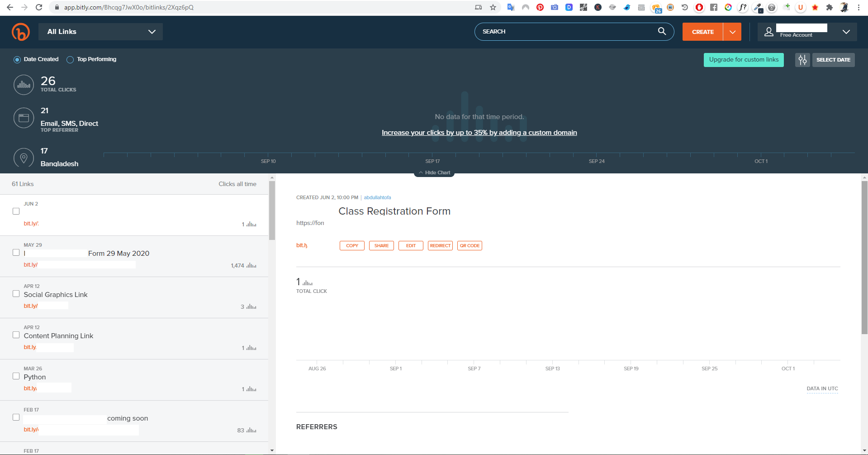Click the COPY button for the short link
868x455 pixels.
click(351, 245)
